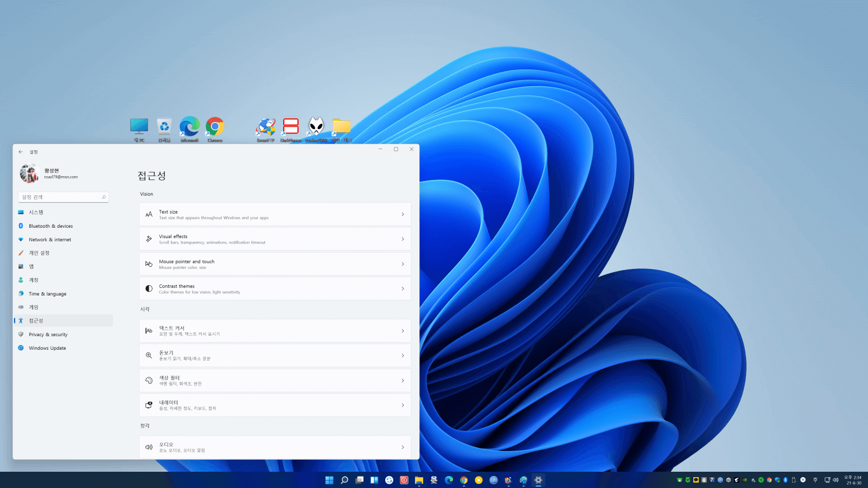Open the 텍스트 커서 setting
Viewport: 868px width, 488px height.
click(275, 331)
